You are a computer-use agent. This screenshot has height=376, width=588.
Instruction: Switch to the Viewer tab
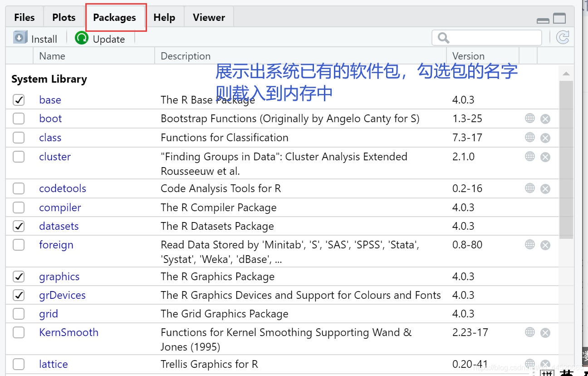[x=209, y=17]
